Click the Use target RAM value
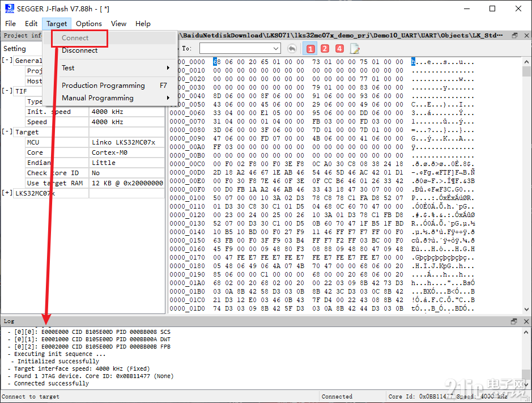Screen dimensions: 532x403 [x=127, y=183]
